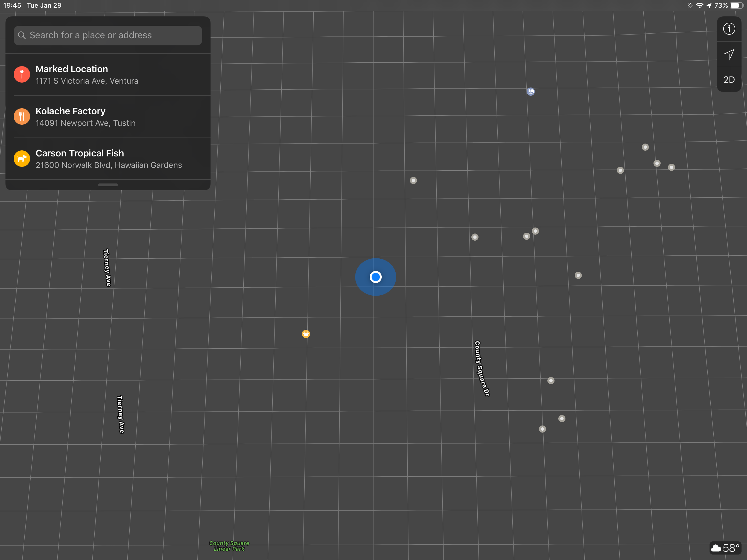This screenshot has height=560, width=747.
Task: Focus the place or address search field
Action: point(108,35)
